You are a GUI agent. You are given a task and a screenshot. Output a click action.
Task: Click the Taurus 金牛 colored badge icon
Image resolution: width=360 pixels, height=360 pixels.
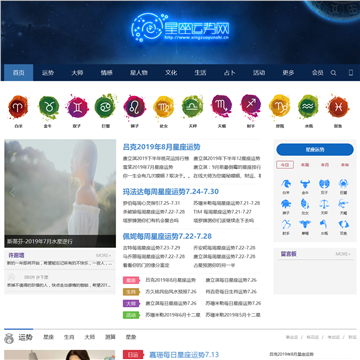click(49, 107)
